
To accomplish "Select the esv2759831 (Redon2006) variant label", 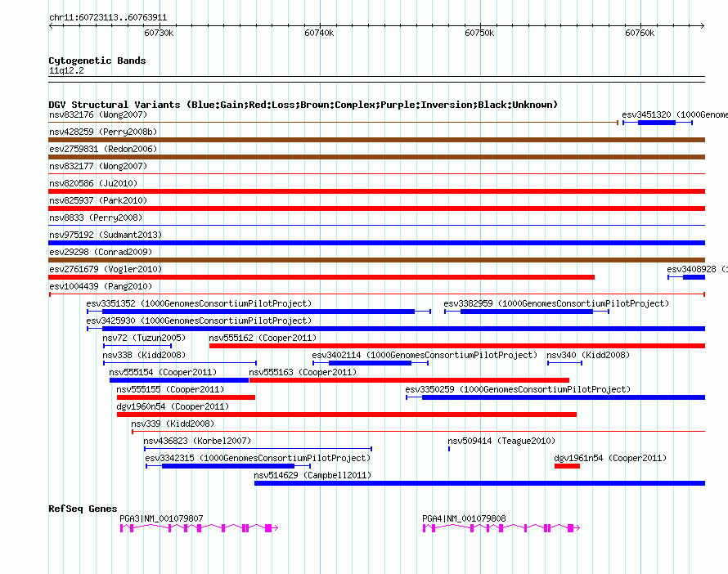I will pyautogui.click(x=103, y=149).
